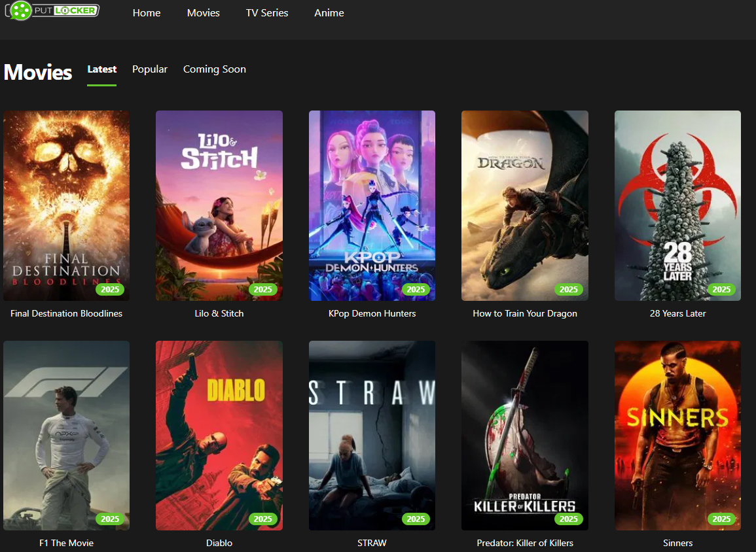Screen dimensions: 756x552
Task: Open the Movies nav link
Action: coord(204,13)
